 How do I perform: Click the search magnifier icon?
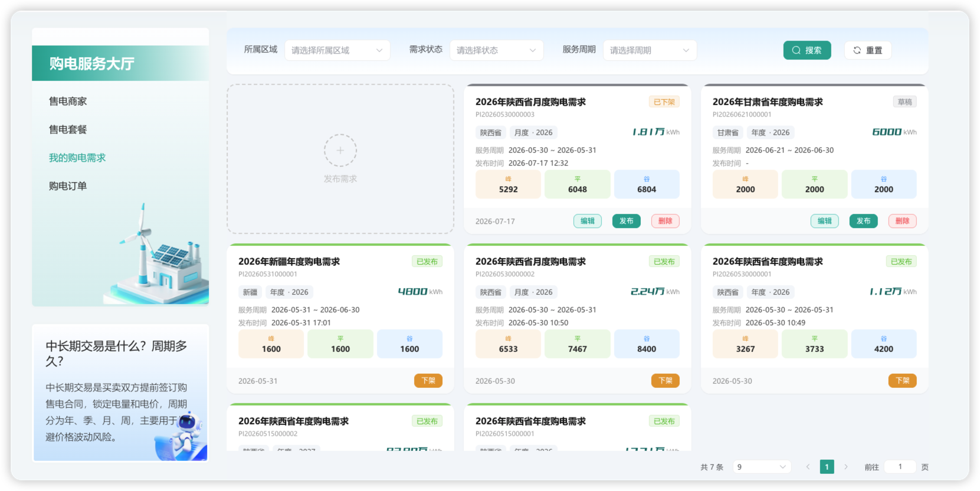797,50
